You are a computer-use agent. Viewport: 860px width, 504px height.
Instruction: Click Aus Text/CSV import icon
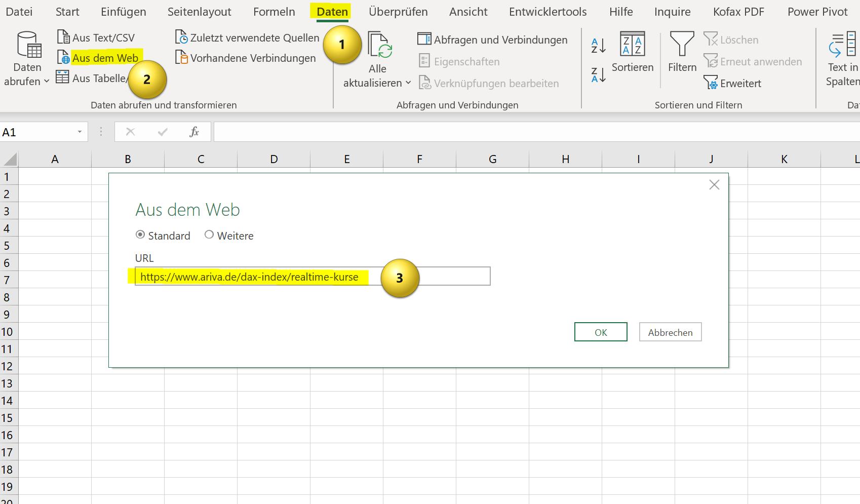click(63, 37)
